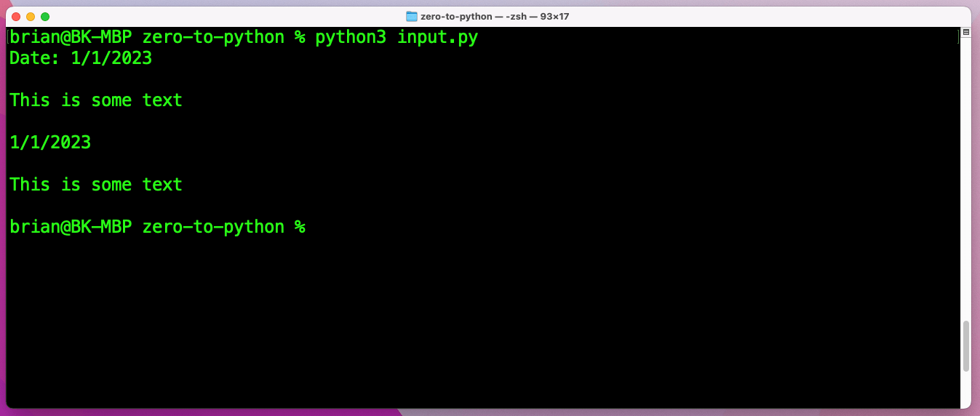980x416 pixels.
Task: Click the split pane icon above the scrollbar
Action: tap(965, 33)
